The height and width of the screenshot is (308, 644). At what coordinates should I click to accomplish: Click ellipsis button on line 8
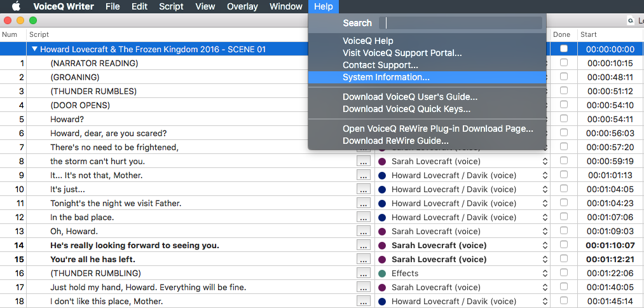[x=363, y=162]
